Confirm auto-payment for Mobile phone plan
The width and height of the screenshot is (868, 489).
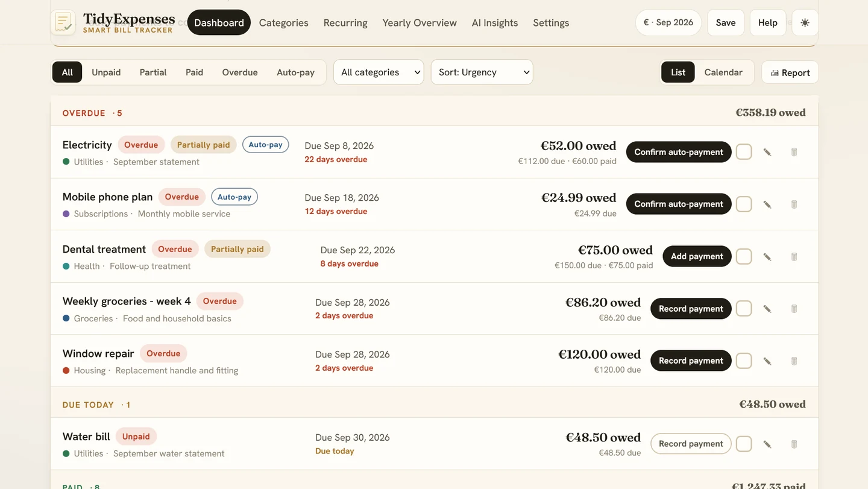(679, 204)
